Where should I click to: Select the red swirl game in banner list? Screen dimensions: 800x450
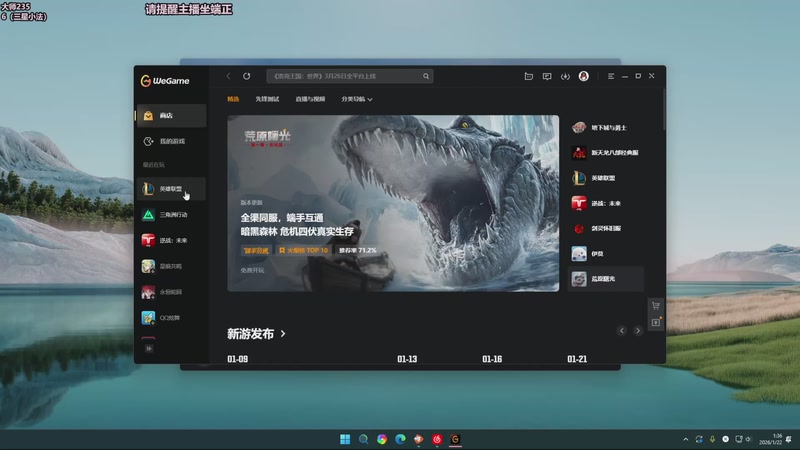606,229
